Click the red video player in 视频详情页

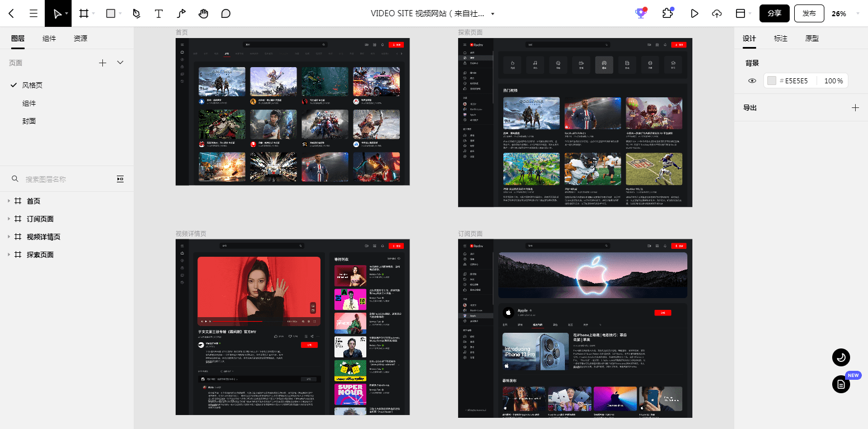(259, 291)
